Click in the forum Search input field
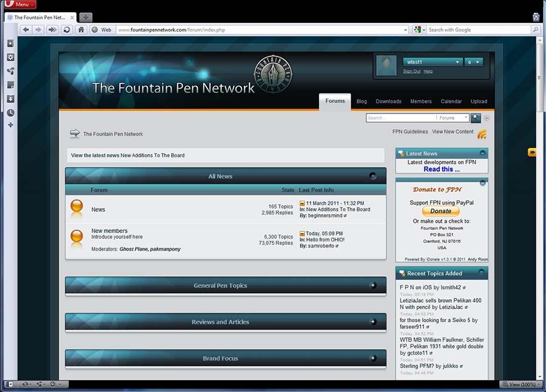The width and height of the screenshot is (546, 392). (x=400, y=118)
